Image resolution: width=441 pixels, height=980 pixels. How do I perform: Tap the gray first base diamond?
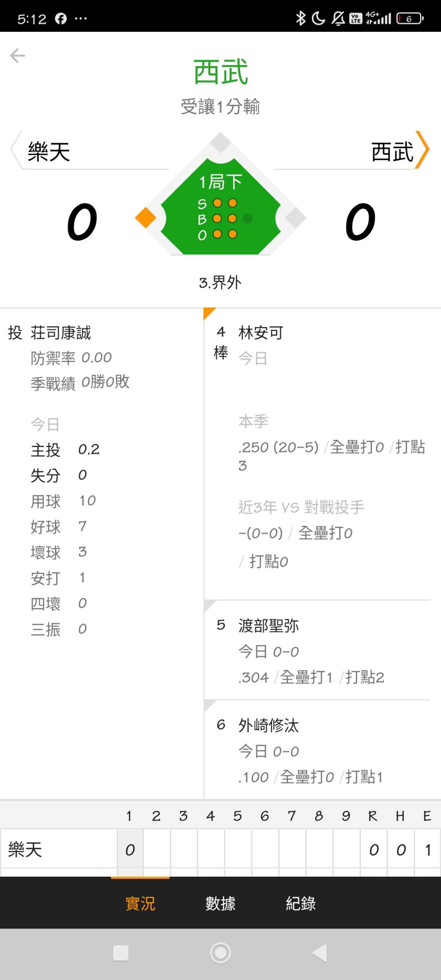pos(295,218)
